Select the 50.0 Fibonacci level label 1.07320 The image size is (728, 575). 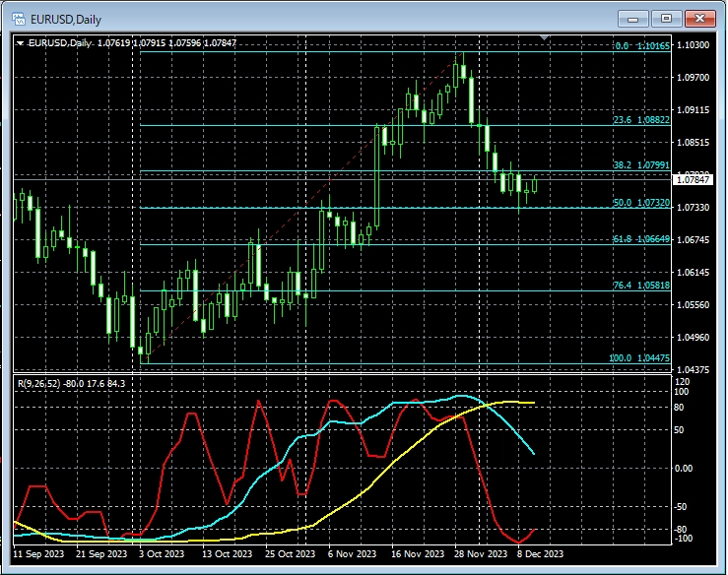click(641, 202)
